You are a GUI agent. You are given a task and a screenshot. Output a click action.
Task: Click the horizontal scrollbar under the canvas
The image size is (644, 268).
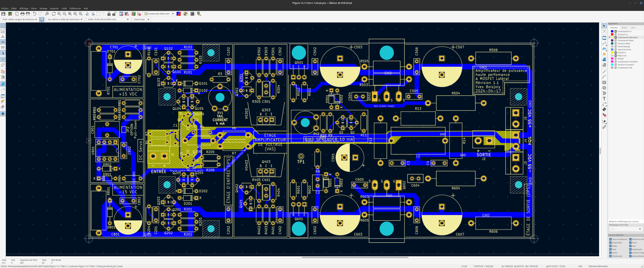pyautogui.click(x=355, y=257)
